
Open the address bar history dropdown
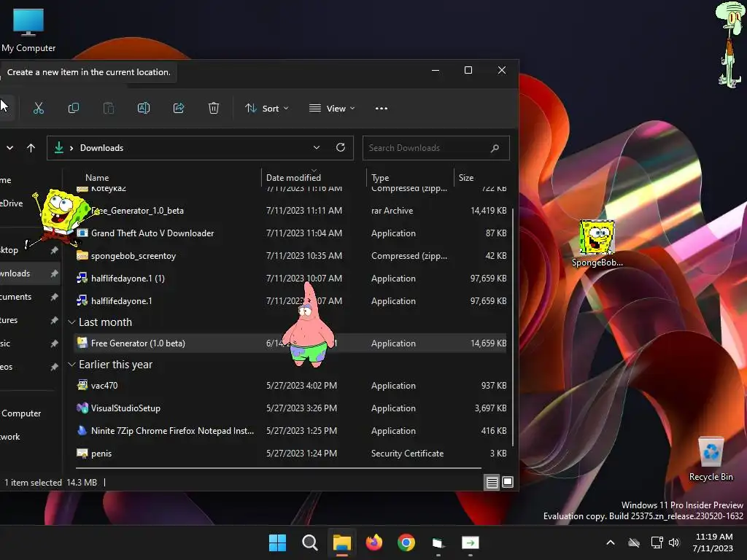coord(317,147)
